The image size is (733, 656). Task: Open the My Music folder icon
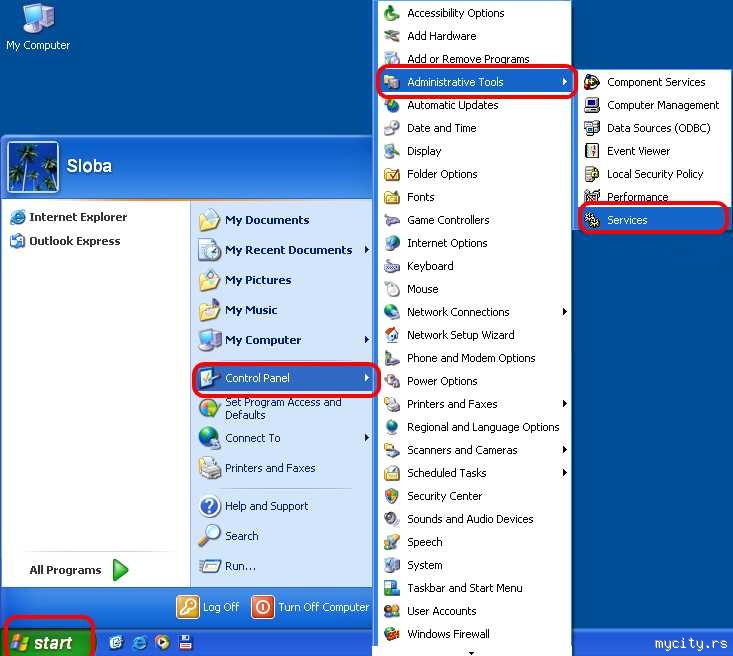209,310
